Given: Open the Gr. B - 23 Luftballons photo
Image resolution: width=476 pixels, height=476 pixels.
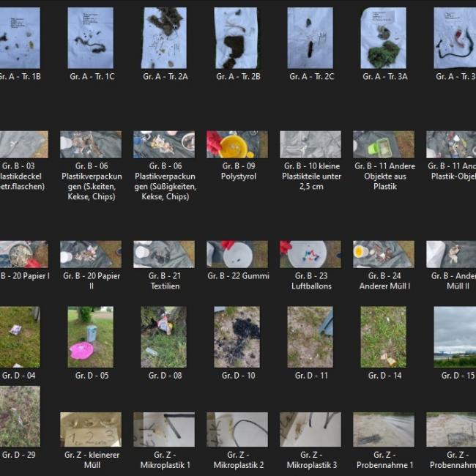Looking at the screenshot, I should pyautogui.click(x=310, y=254).
